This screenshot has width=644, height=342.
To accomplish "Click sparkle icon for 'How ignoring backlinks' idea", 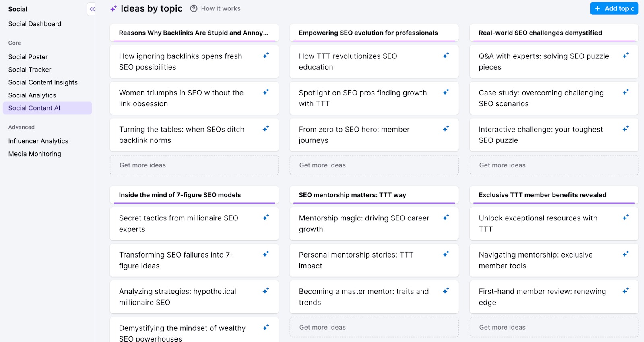I will pos(266,56).
